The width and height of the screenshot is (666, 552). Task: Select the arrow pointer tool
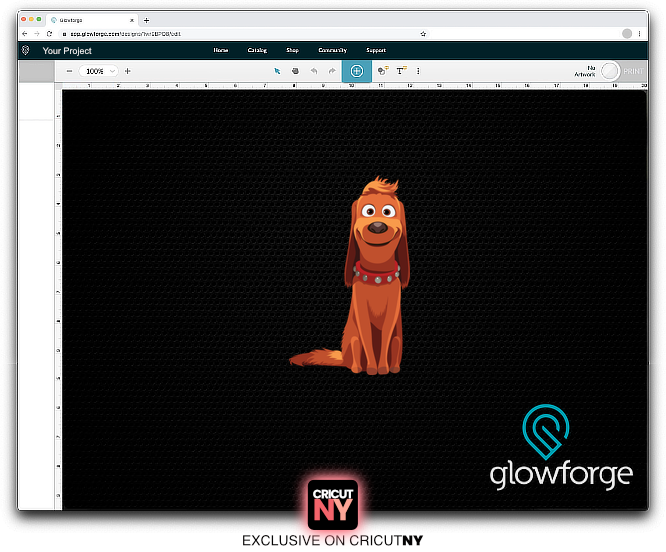pyautogui.click(x=277, y=71)
